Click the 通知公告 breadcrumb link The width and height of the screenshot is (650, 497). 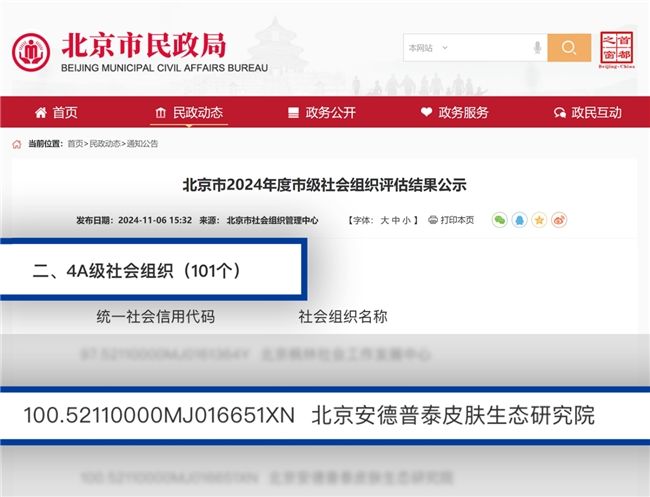pyautogui.click(x=142, y=143)
